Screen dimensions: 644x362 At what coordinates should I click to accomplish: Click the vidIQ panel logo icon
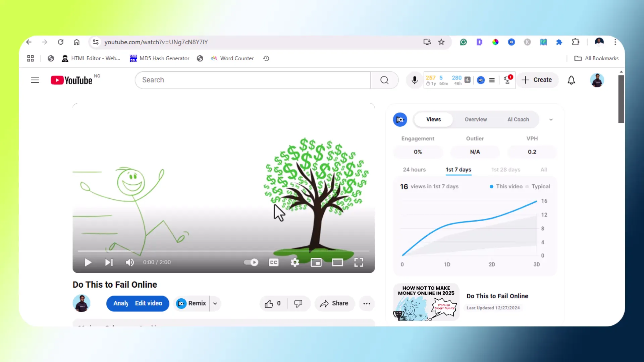[400, 120]
